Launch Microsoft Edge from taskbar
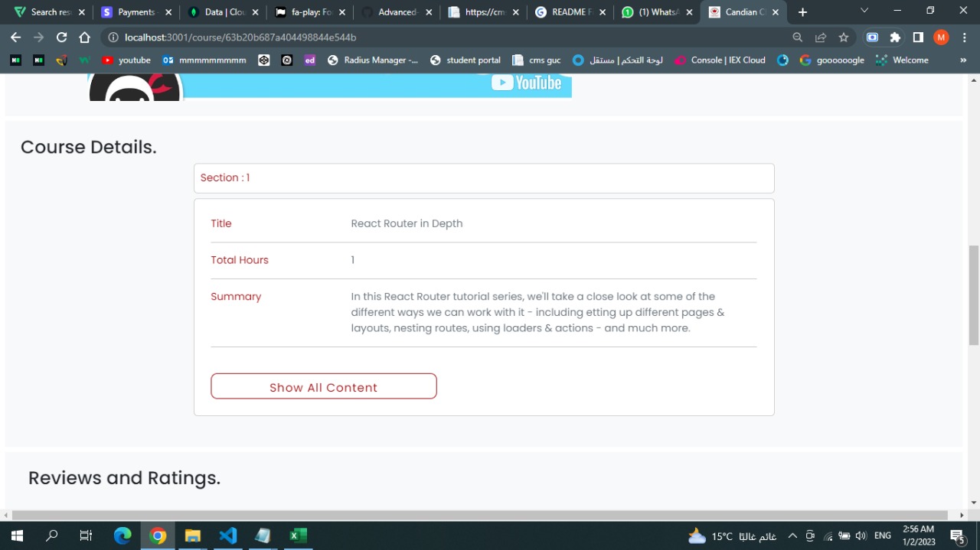This screenshot has width=980, height=550. pos(122,535)
